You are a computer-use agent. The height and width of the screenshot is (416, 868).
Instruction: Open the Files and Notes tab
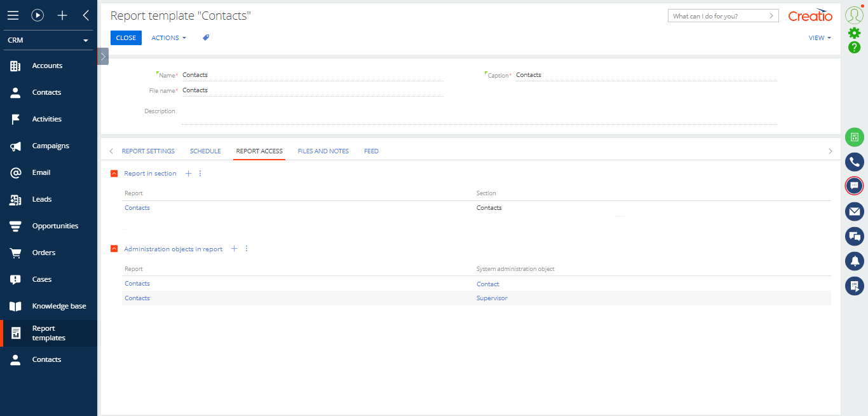click(323, 151)
